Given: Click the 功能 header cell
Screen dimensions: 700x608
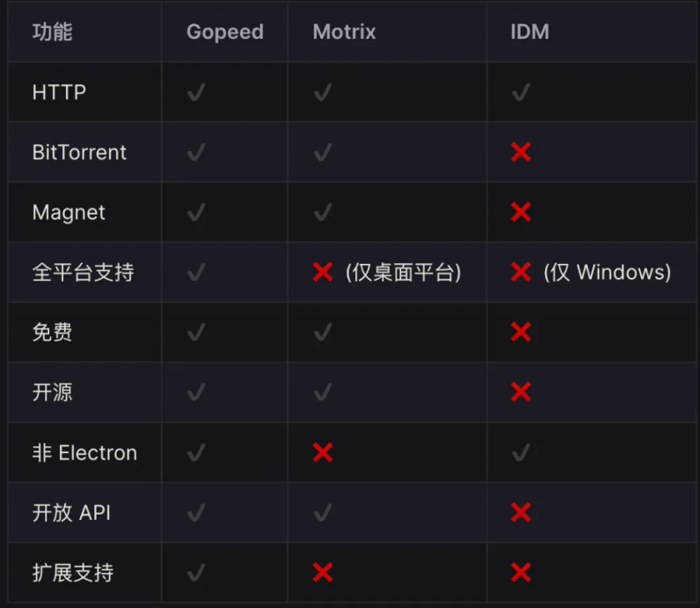Looking at the screenshot, I should pyautogui.click(x=52, y=33).
